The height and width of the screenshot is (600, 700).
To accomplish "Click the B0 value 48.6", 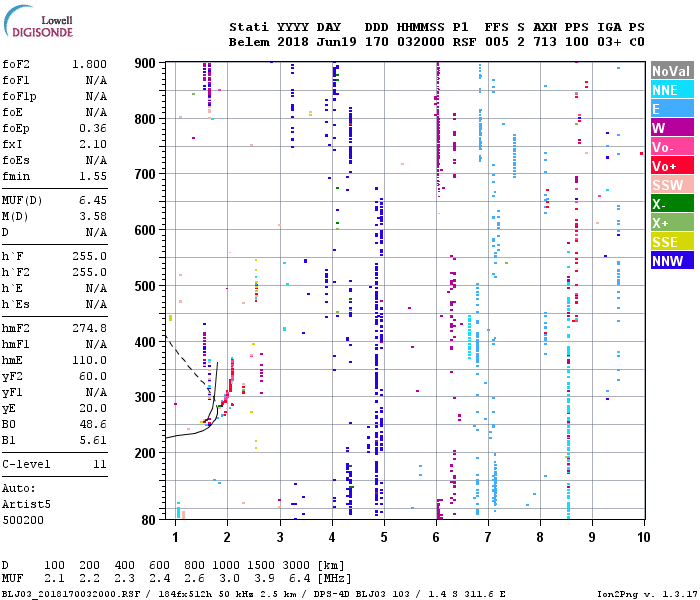I will 93,424.
